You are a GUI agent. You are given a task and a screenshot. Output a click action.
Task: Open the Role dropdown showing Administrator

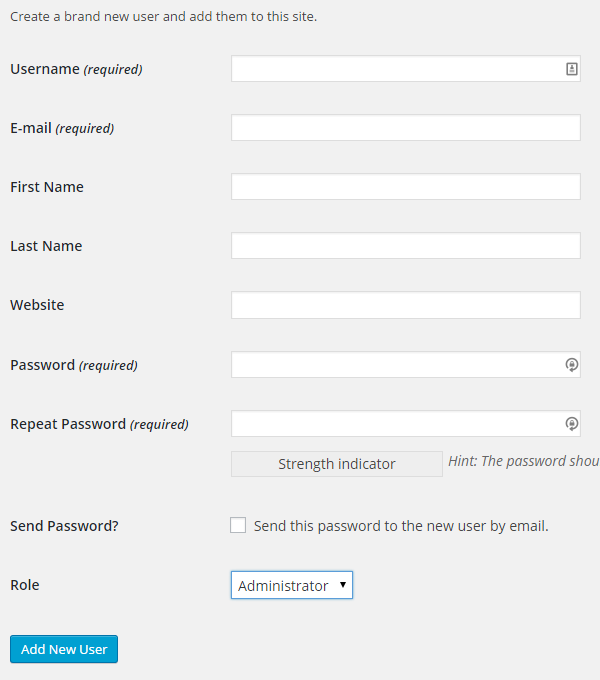pos(292,585)
